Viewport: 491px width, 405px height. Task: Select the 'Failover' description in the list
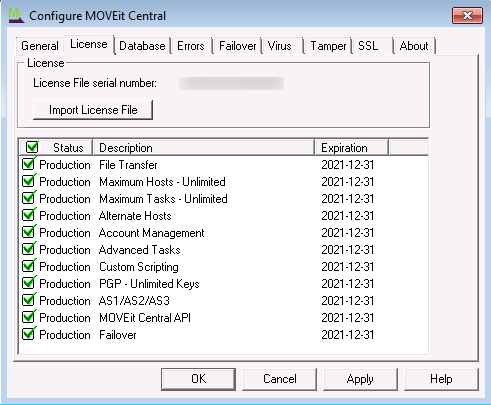tap(118, 335)
